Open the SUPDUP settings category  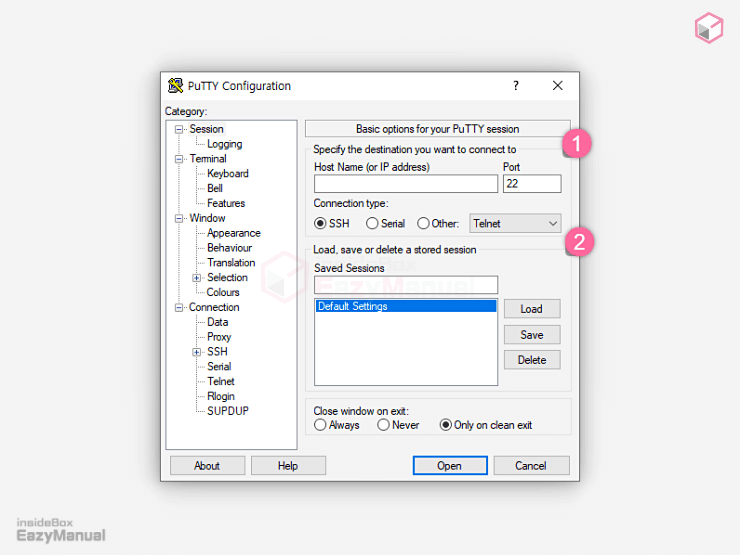[227, 411]
